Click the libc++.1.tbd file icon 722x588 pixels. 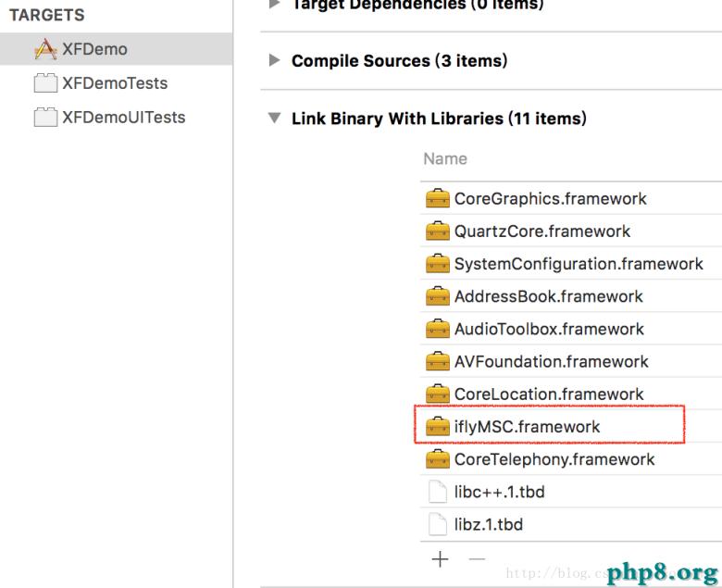(x=438, y=492)
